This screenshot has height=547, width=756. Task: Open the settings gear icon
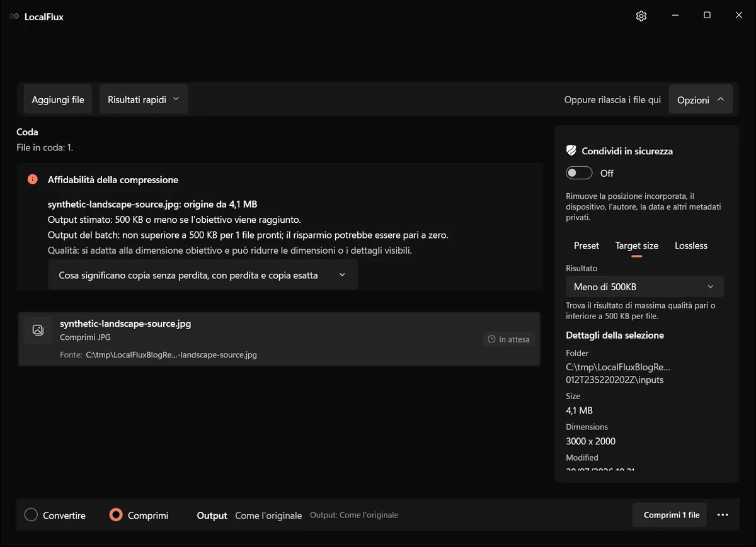coord(641,16)
